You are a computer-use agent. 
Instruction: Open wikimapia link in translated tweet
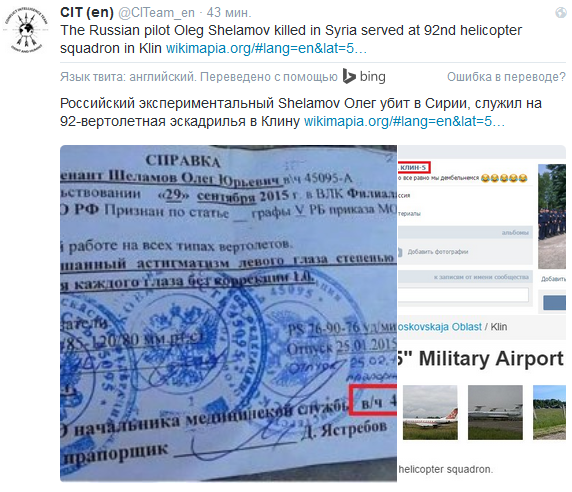[x=404, y=121]
